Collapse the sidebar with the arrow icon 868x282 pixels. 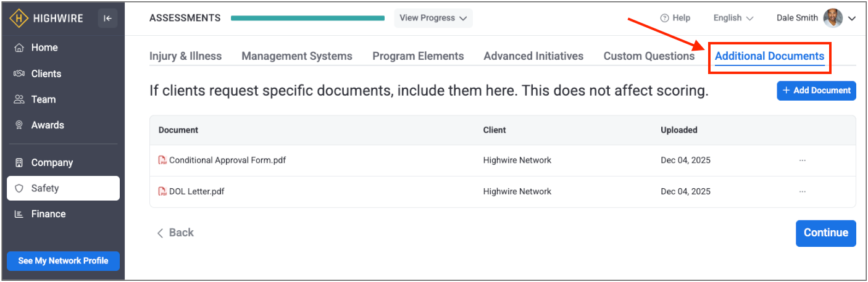pos(107,19)
